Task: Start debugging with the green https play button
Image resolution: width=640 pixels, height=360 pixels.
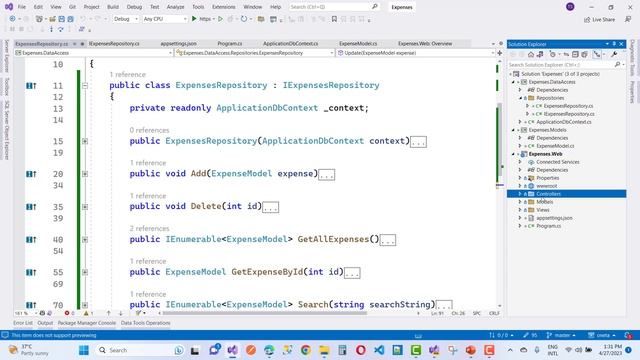Action: pos(194,19)
